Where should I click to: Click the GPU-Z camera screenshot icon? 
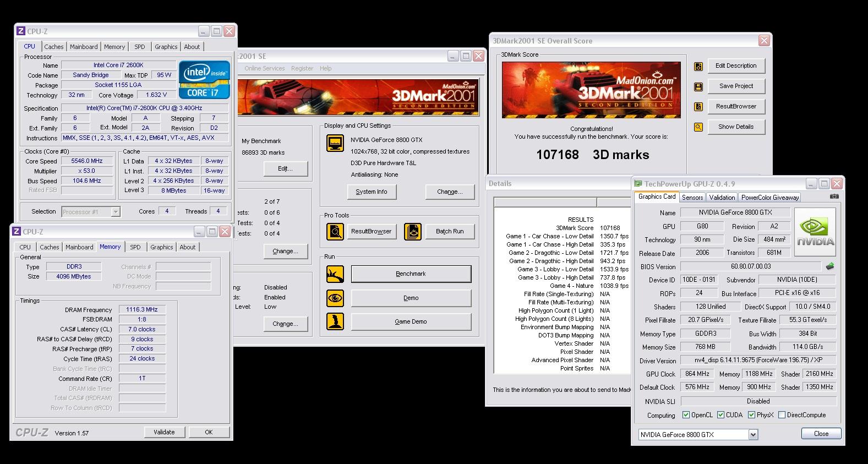pyautogui.click(x=834, y=196)
